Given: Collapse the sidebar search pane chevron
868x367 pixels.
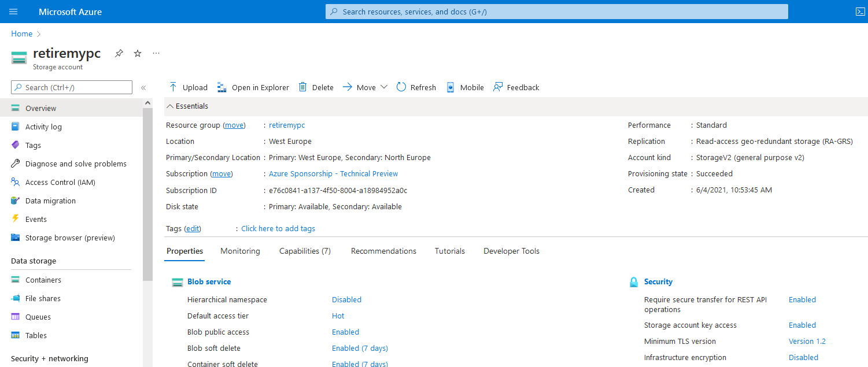Looking at the screenshot, I should pos(143,87).
